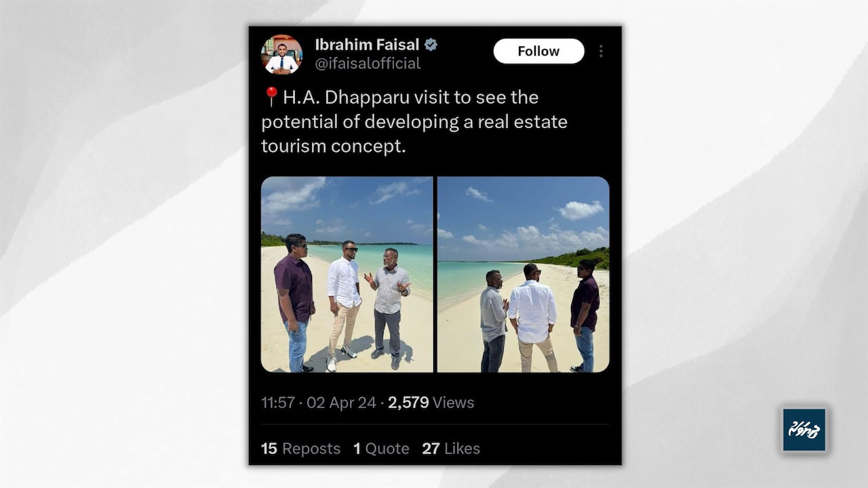Show the 27 Likes list
Viewport: 868px width, 488px height.
tap(451, 449)
